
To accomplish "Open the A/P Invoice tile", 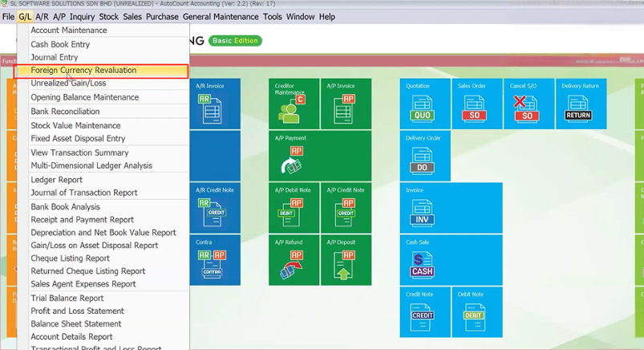I will point(346,104).
